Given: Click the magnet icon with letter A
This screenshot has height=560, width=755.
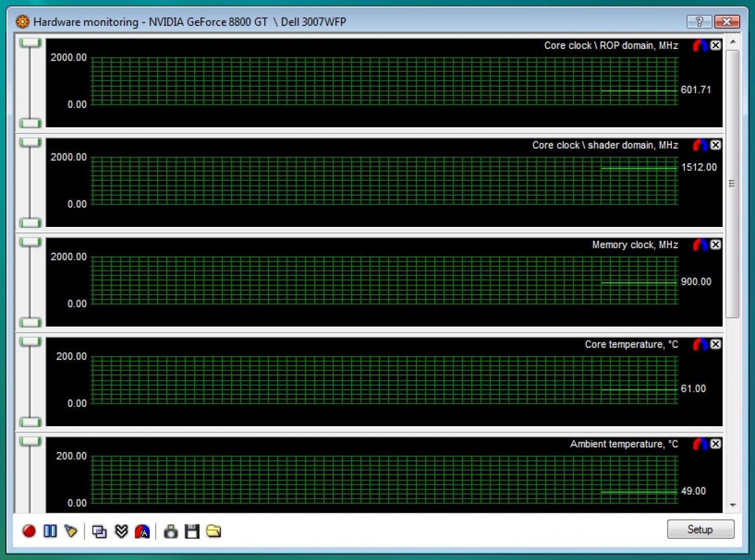Looking at the screenshot, I should click(142, 531).
